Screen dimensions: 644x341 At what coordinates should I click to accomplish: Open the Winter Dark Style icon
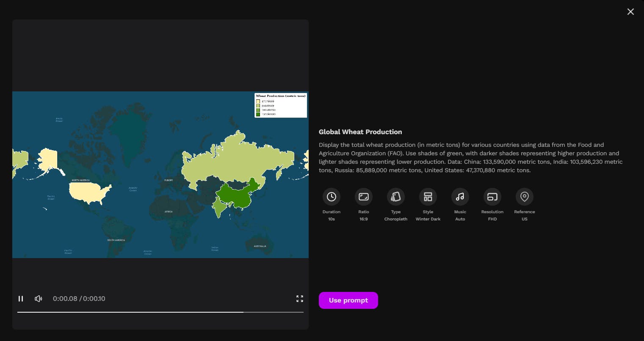point(428,197)
